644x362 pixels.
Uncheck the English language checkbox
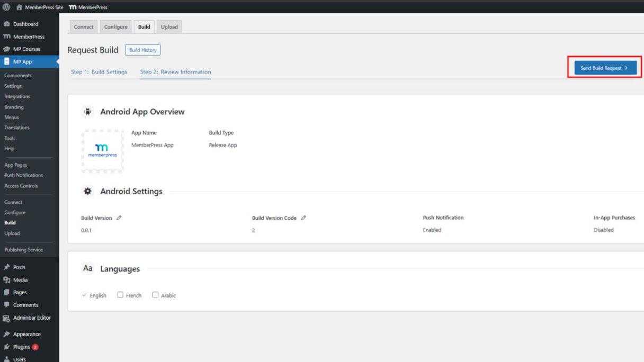tap(84, 295)
